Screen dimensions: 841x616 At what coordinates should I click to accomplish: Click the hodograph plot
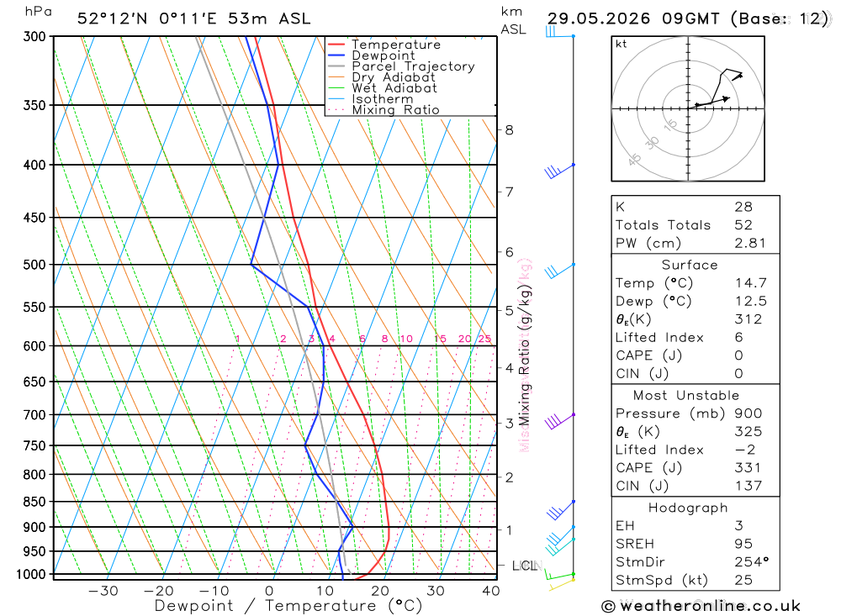688,109
